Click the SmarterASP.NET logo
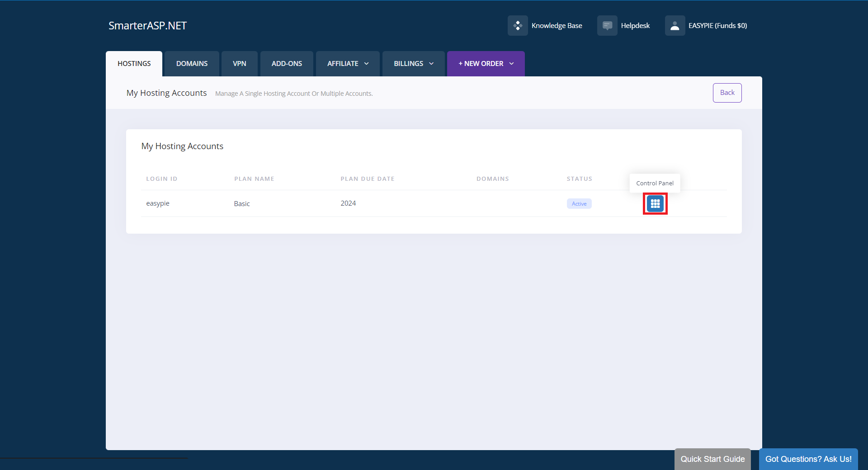The width and height of the screenshot is (868, 470). point(147,25)
